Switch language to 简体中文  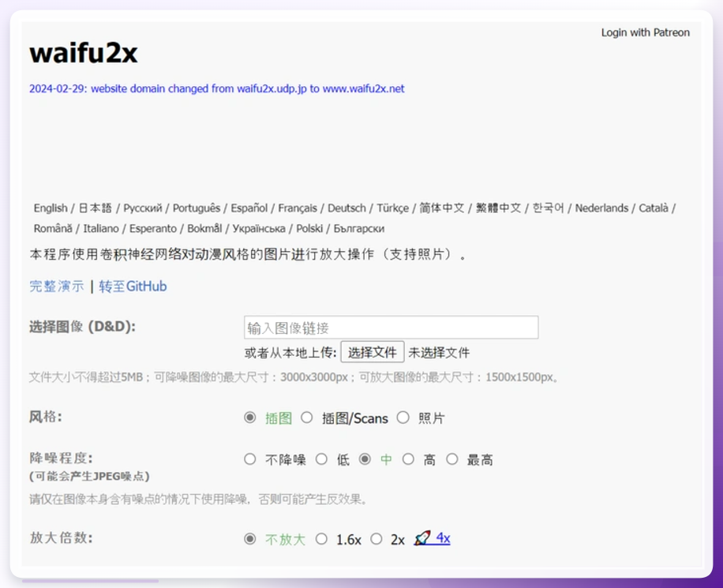click(442, 208)
